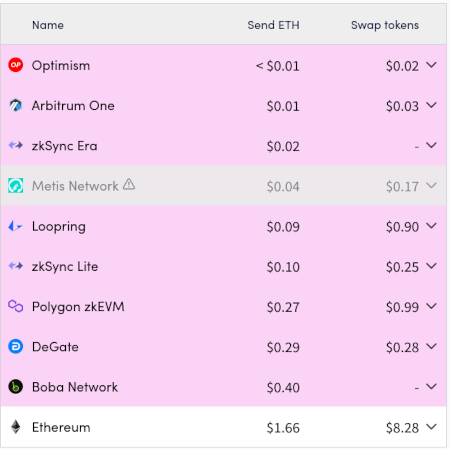450x449 pixels.
Task: Click the Loopring blue logo icon
Action: pos(15,226)
